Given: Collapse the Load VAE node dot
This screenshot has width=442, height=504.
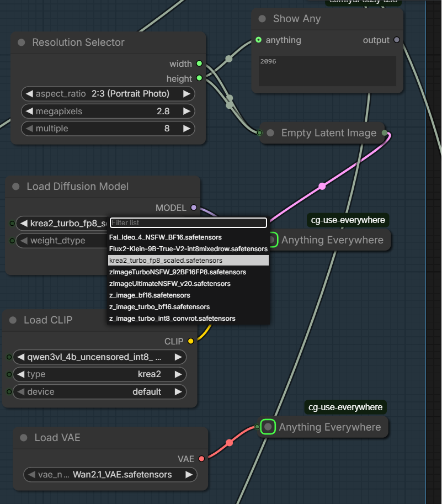Looking at the screenshot, I should 23,437.
